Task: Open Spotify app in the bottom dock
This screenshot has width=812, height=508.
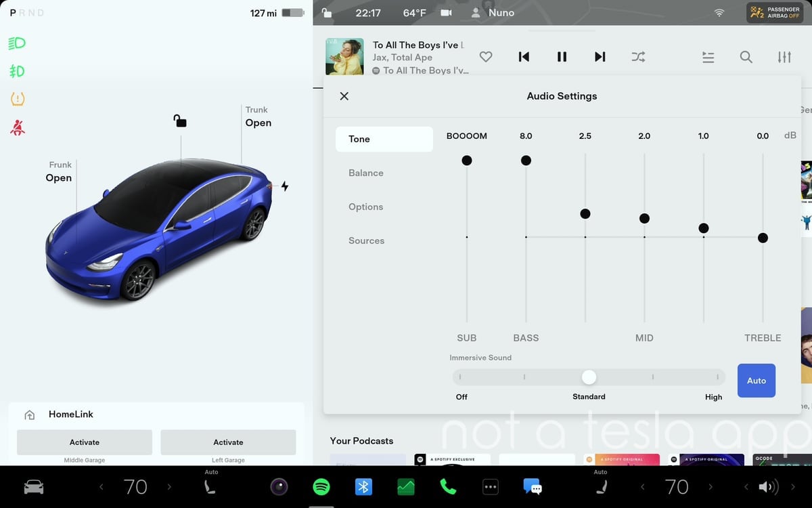Action: [321, 486]
